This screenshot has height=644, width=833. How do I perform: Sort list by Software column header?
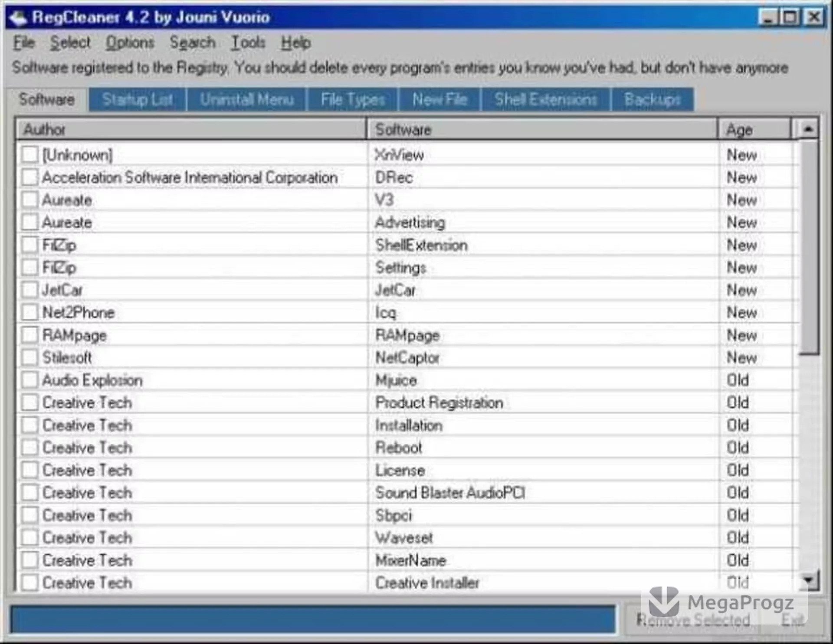click(x=542, y=129)
